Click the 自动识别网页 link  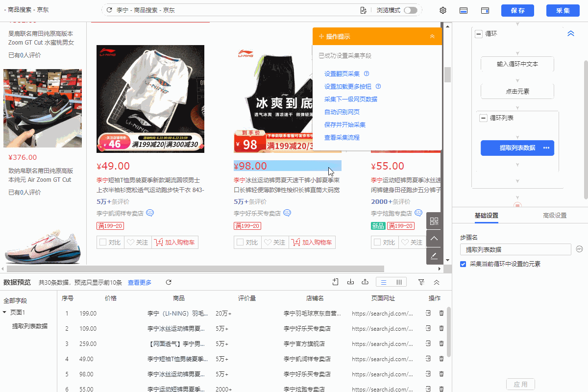(x=342, y=112)
